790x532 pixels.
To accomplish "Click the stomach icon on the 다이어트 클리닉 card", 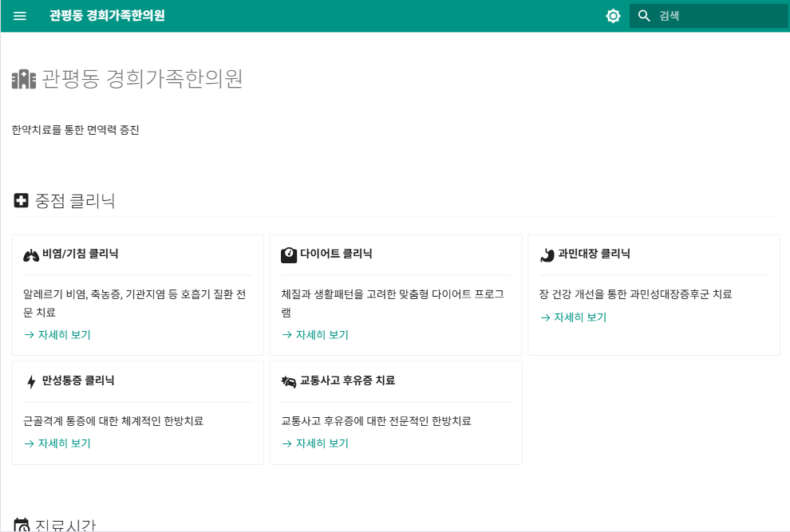I will click(288, 254).
